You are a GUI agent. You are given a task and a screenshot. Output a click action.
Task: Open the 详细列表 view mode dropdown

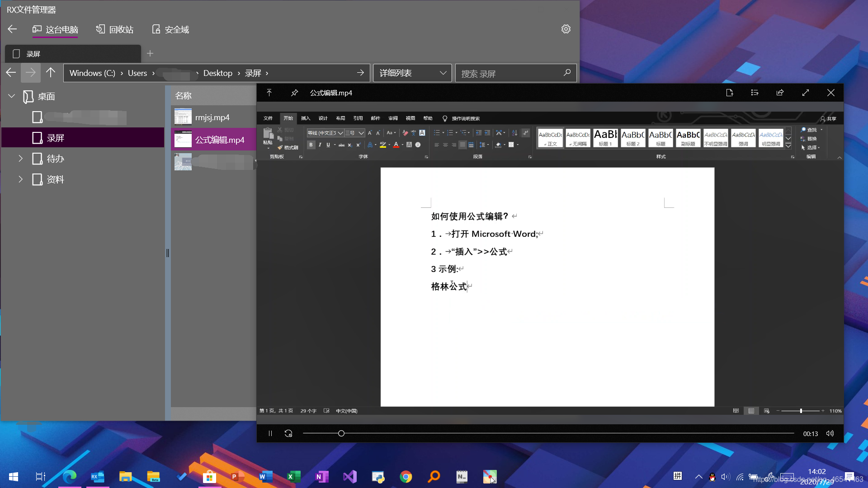[x=412, y=73]
